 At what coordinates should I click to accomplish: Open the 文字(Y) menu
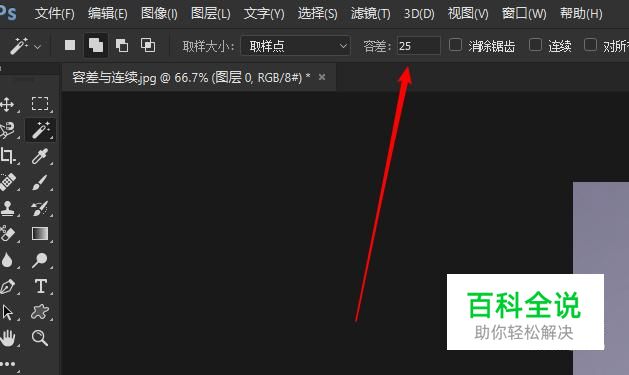264,14
